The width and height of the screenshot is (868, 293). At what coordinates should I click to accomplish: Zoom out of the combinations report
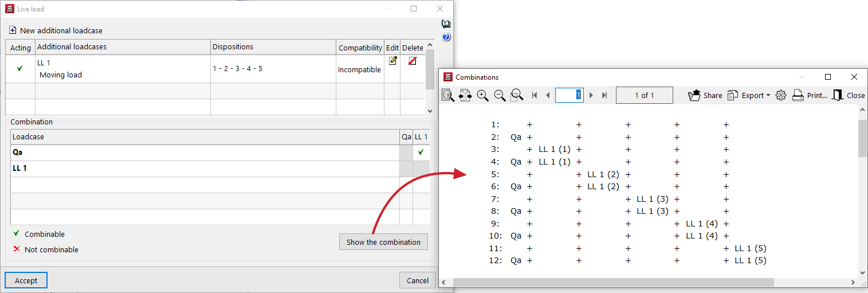[x=500, y=96]
